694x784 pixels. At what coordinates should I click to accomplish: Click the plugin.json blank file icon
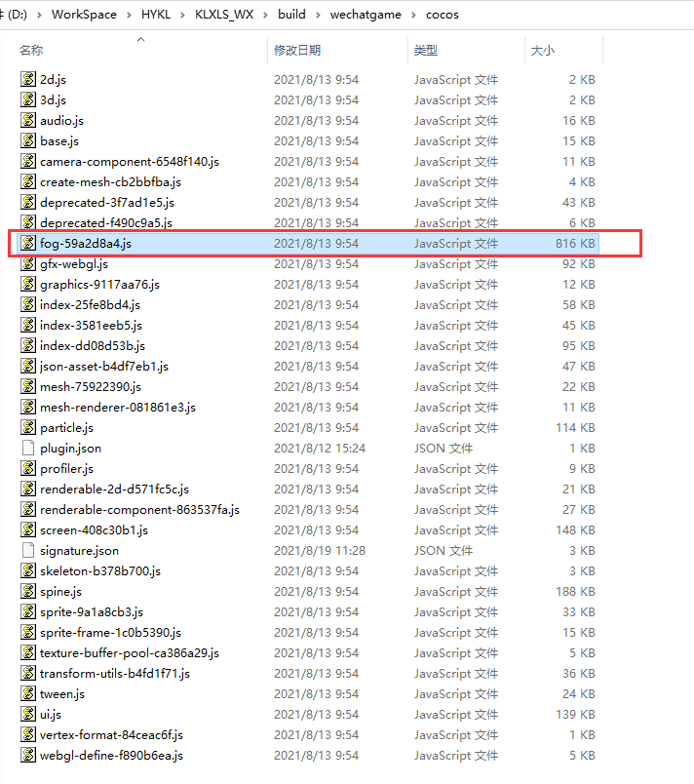click(28, 448)
